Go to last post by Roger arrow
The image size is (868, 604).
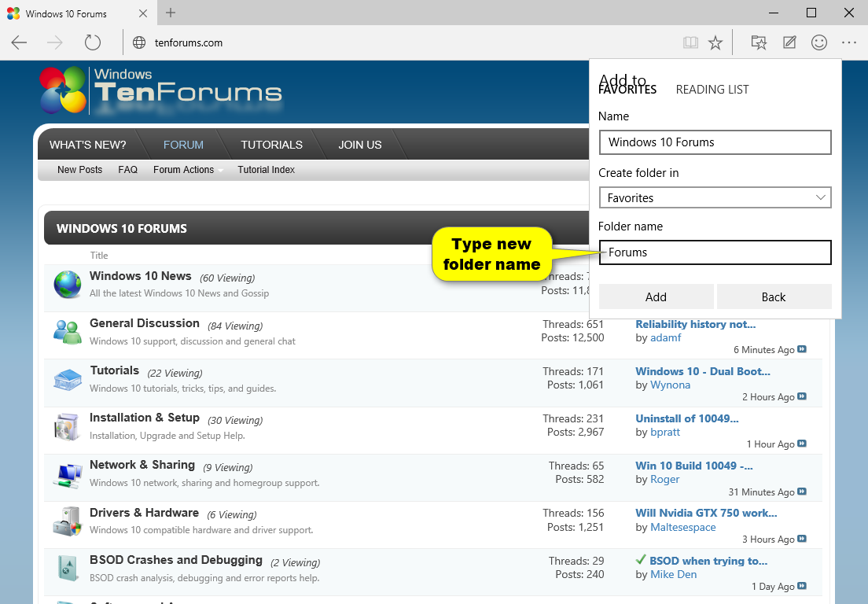pos(802,492)
